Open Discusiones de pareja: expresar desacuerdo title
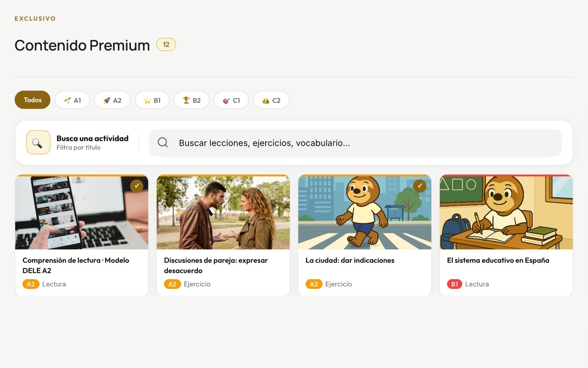This screenshot has height=368, width=588. [216, 265]
